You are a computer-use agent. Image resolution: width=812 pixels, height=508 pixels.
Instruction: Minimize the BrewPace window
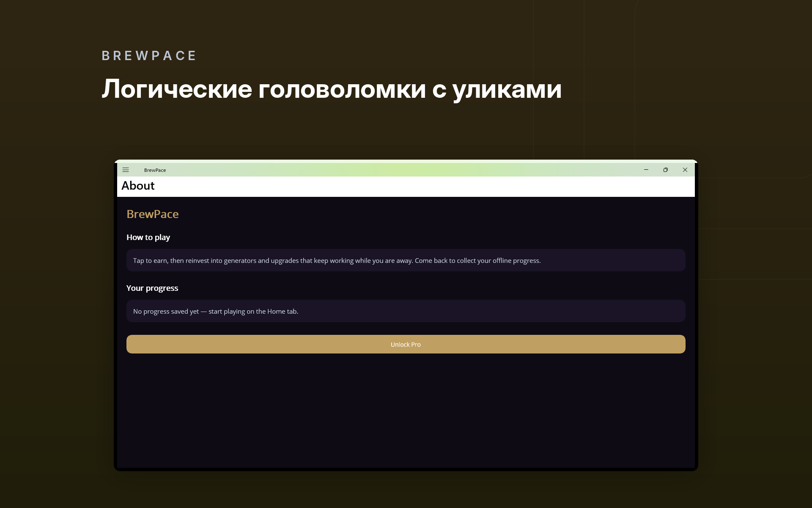[646, 170]
